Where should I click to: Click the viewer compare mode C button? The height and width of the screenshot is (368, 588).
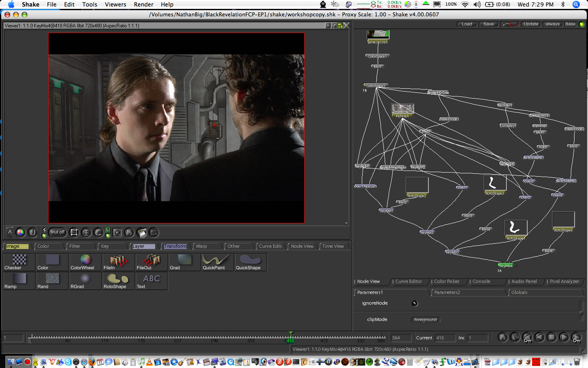point(98,232)
